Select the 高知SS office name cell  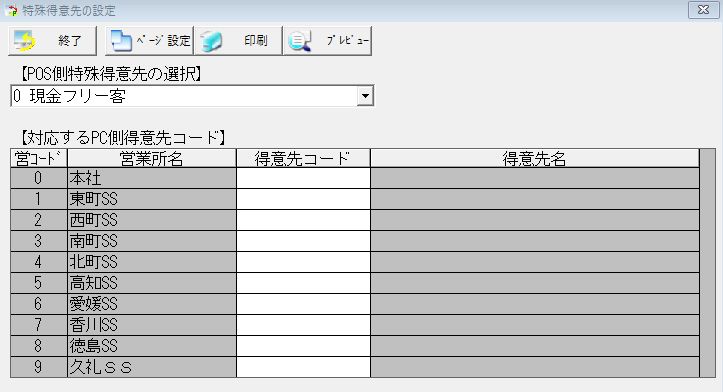[x=152, y=283]
